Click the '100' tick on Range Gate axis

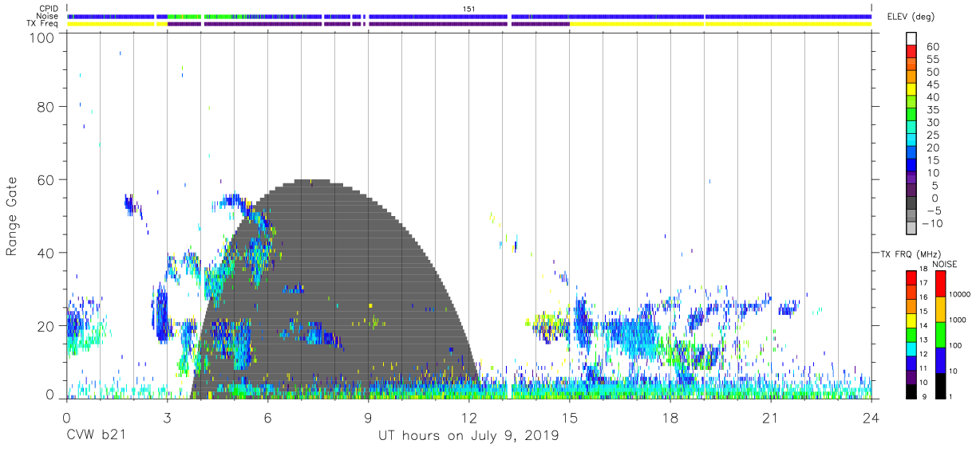coord(43,37)
